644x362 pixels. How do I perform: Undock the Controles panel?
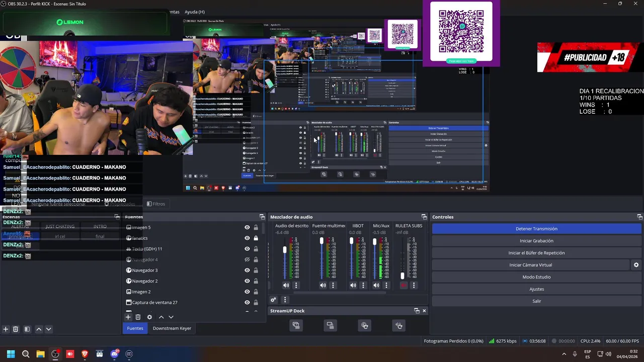[639, 217]
